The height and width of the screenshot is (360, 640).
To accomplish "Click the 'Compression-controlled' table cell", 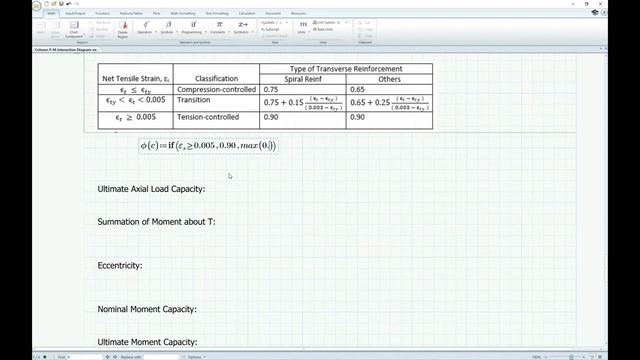I will pos(216,89).
